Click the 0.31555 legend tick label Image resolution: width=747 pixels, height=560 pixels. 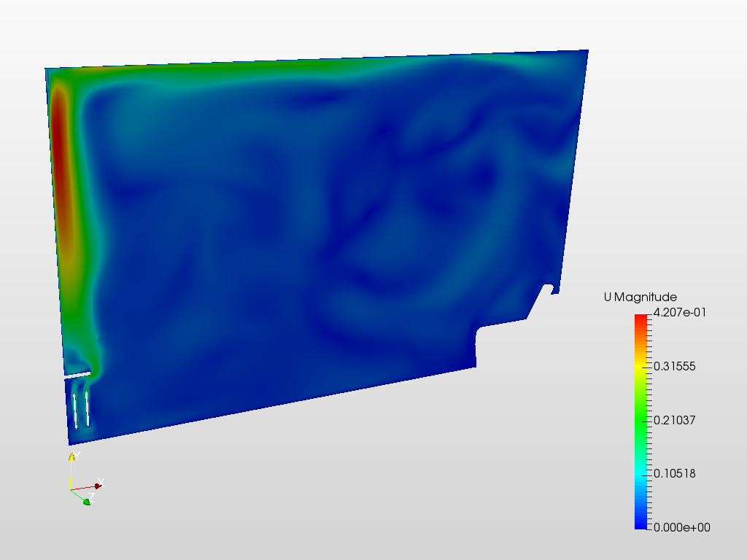click(674, 366)
